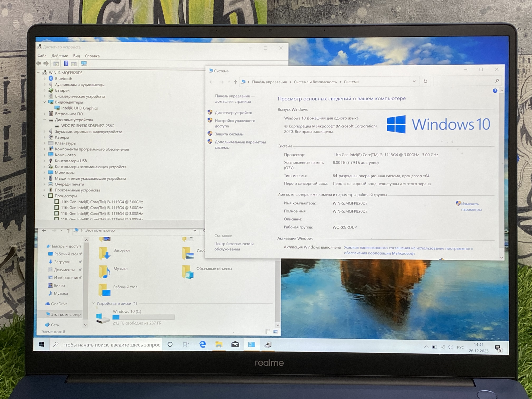Open Microsoft Edge from the taskbar
The height and width of the screenshot is (399, 532).
pyautogui.click(x=203, y=344)
